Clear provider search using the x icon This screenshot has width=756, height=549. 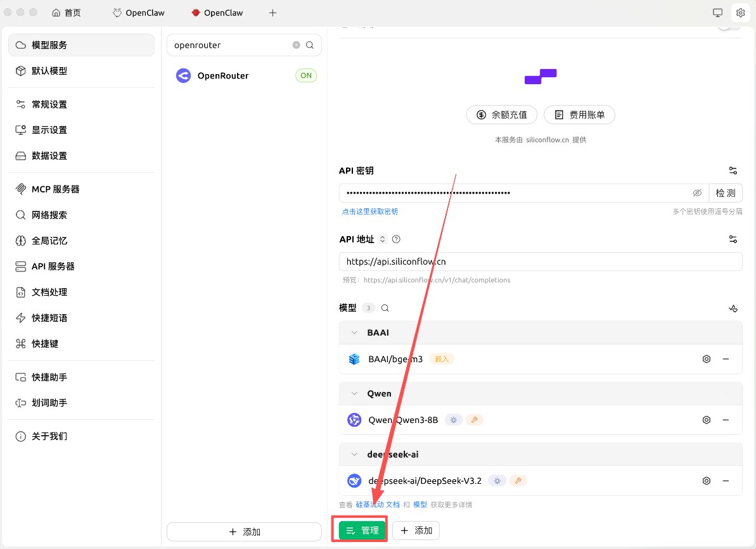pos(296,45)
